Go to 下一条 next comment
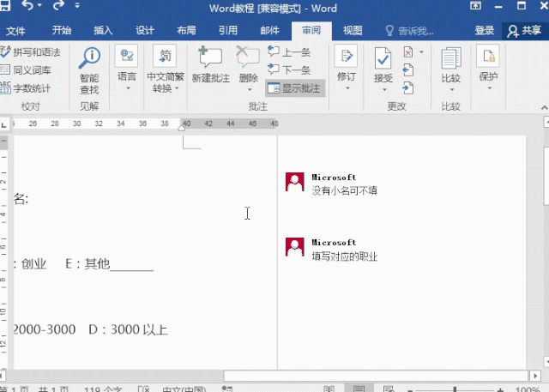Viewport: 549px width, 392px height. click(x=289, y=69)
